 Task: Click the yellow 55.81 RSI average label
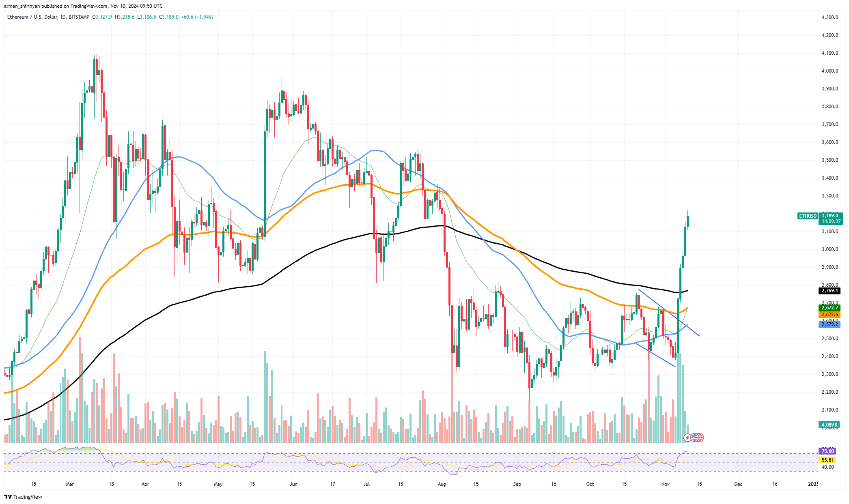(827, 460)
